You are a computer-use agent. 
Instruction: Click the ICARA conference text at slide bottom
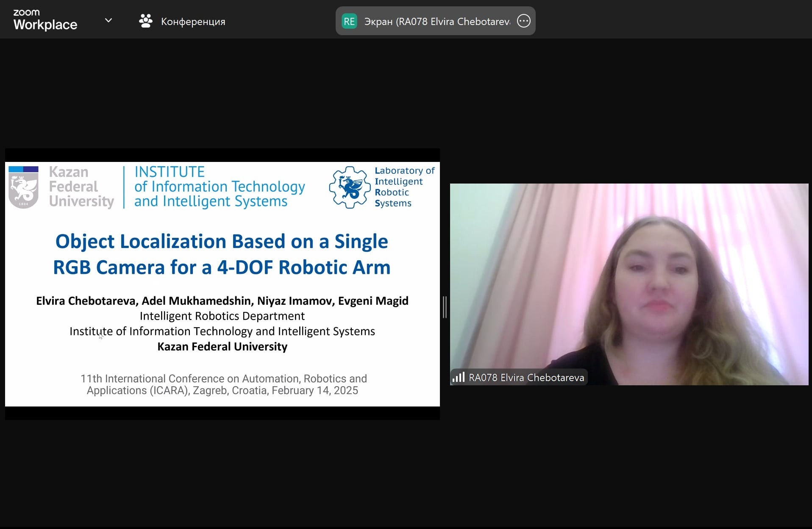click(x=223, y=384)
